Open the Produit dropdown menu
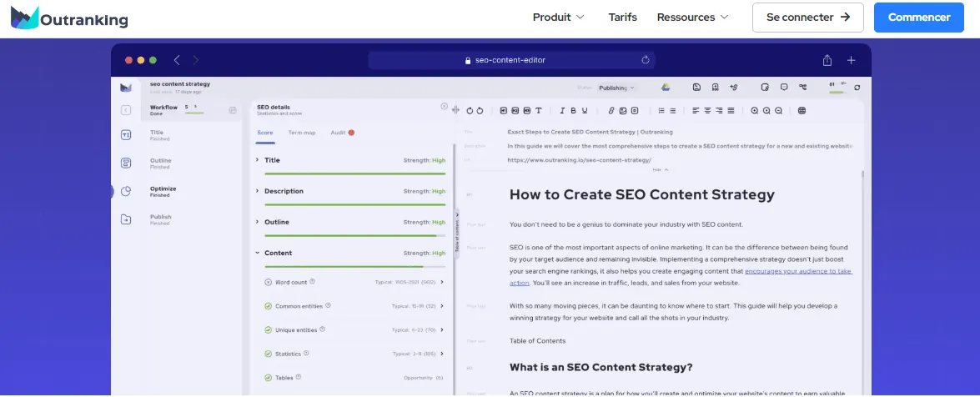This screenshot has height=397, width=980. (558, 18)
